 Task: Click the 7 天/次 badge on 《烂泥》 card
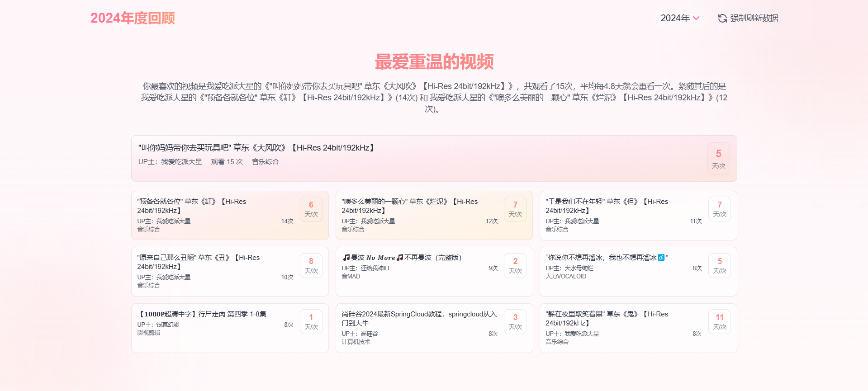pyautogui.click(x=515, y=209)
